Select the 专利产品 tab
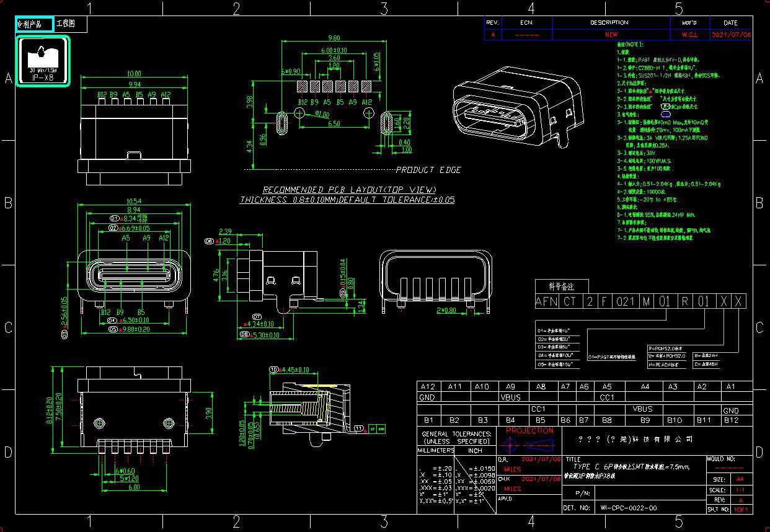This screenshot has height=532, width=770. click(33, 24)
